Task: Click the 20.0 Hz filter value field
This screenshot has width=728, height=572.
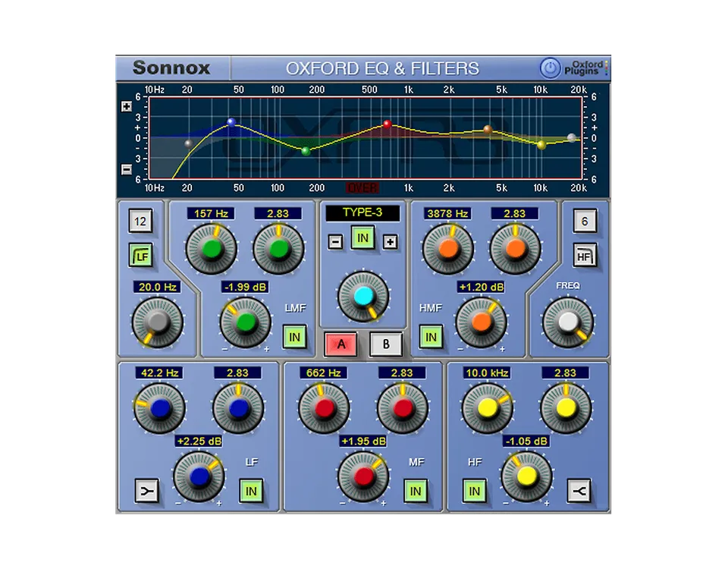Action: pos(158,287)
